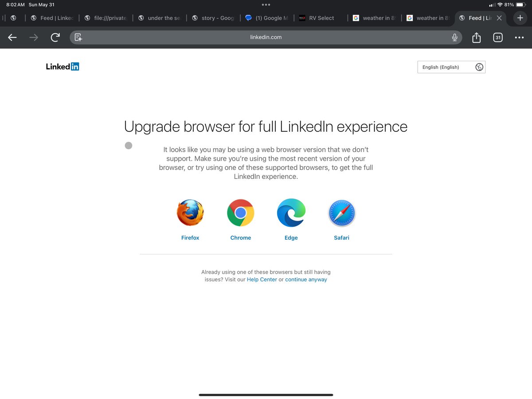Screen dimensions: 532x399
Task: Add a new tab with plus button
Action: click(520, 18)
